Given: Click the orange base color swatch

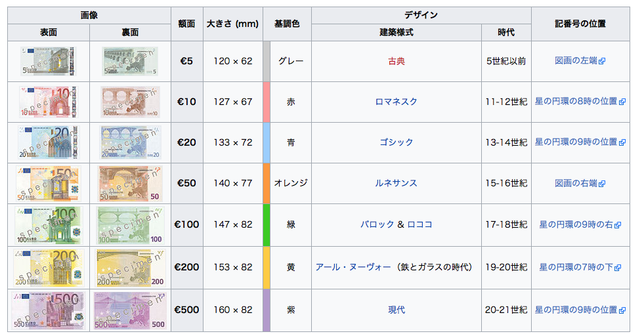Looking at the screenshot, I should coord(267,183).
